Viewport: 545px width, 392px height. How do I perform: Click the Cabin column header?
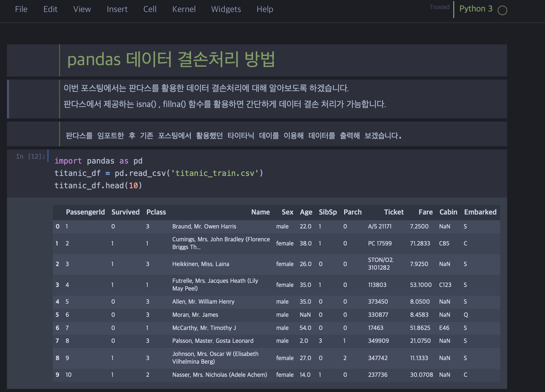point(448,212)
